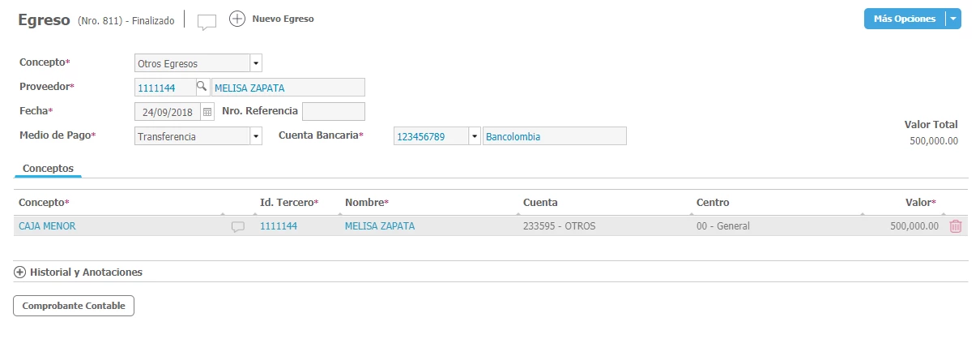Delete the CAJA MENOR row with trash icon
Viewport: 980px width, 339px height.
click(x=956, y=226)
